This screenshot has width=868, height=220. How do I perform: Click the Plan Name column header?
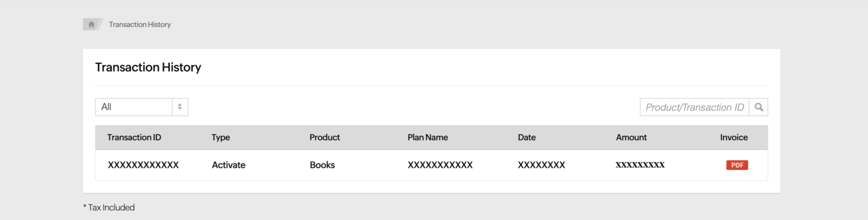point(427,137)
